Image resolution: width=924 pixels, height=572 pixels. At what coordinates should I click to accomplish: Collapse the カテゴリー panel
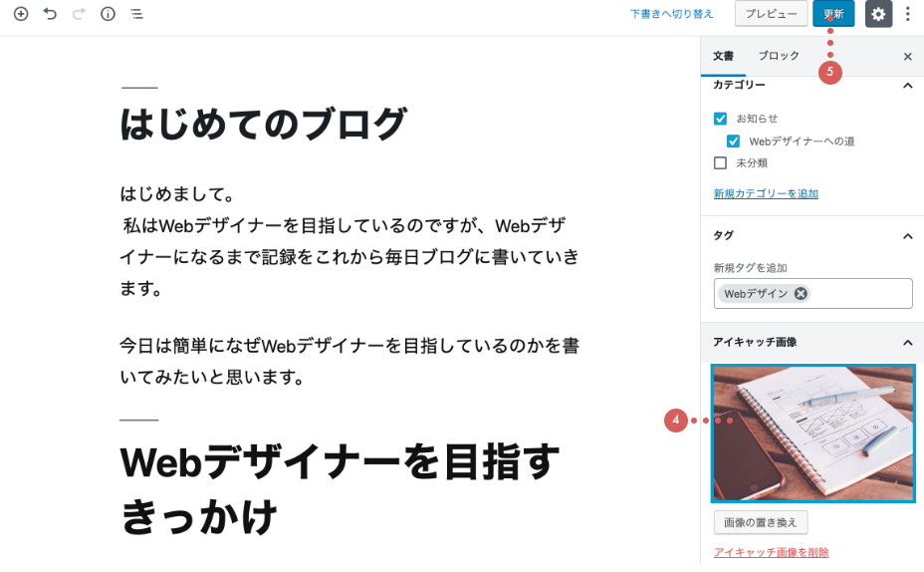(907, 86)
